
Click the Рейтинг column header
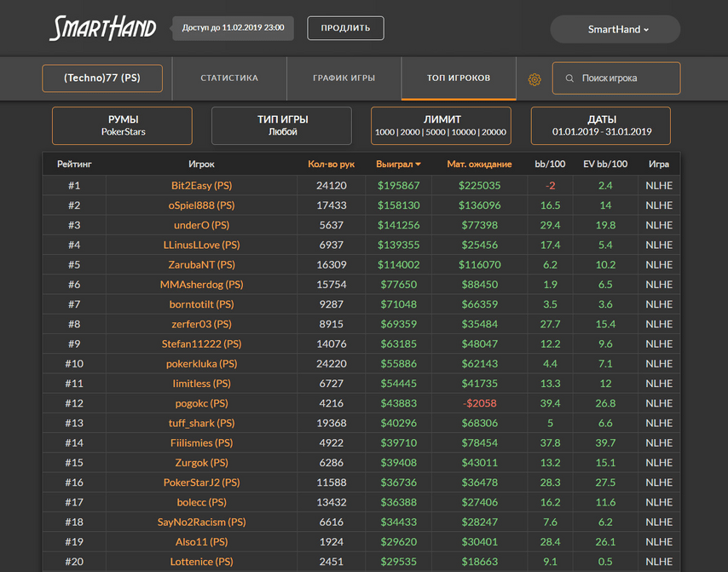point(74,164)
